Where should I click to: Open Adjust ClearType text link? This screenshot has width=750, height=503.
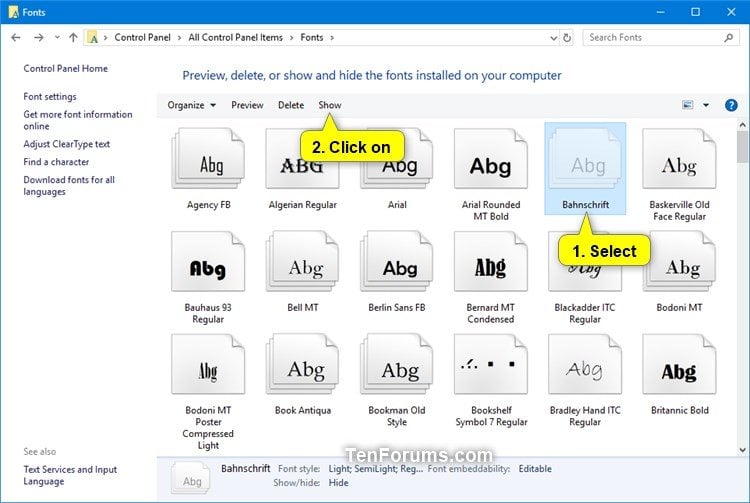tap(66, 144)
